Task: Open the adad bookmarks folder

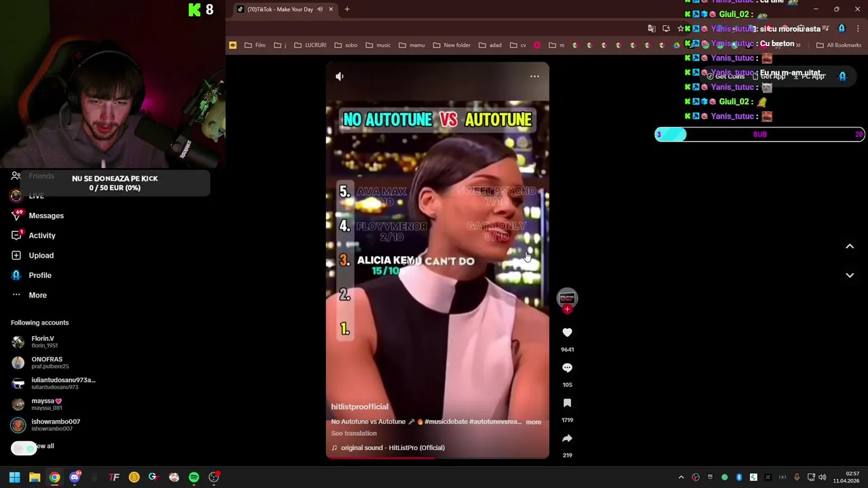Action: click(490, 45)
